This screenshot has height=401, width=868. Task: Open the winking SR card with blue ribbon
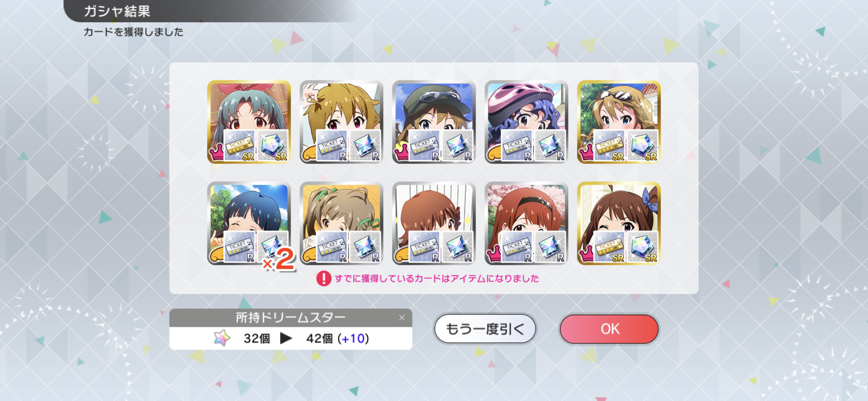[619, 224]
